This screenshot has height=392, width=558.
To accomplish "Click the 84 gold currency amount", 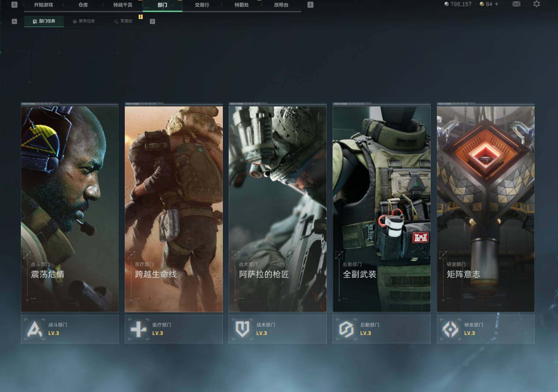I will point(489,4).
